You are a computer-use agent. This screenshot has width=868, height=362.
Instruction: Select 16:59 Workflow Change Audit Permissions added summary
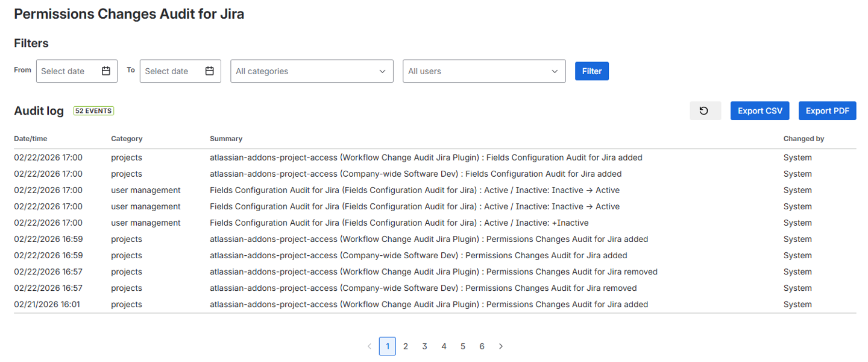429,239
